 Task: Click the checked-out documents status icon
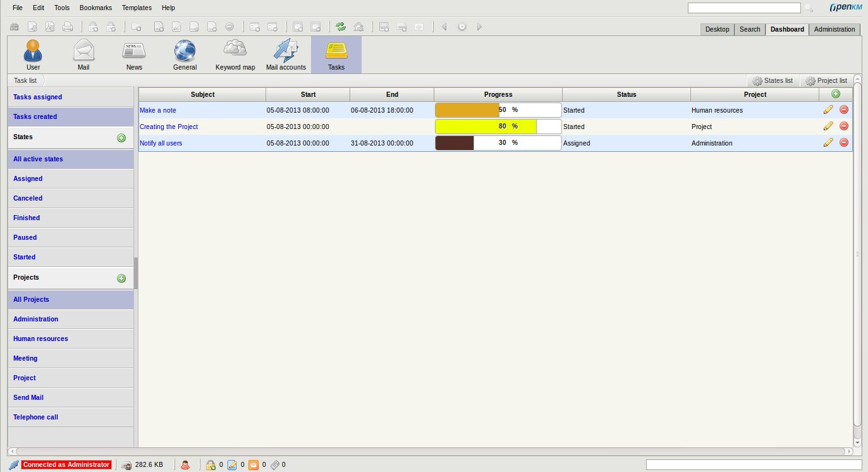click(232, 464)
